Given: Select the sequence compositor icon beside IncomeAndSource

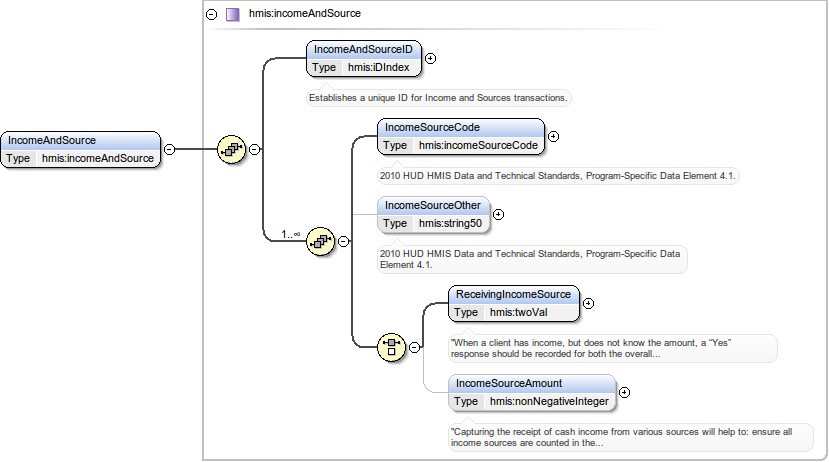Looking at the screenshot, I should pos(232,149).
